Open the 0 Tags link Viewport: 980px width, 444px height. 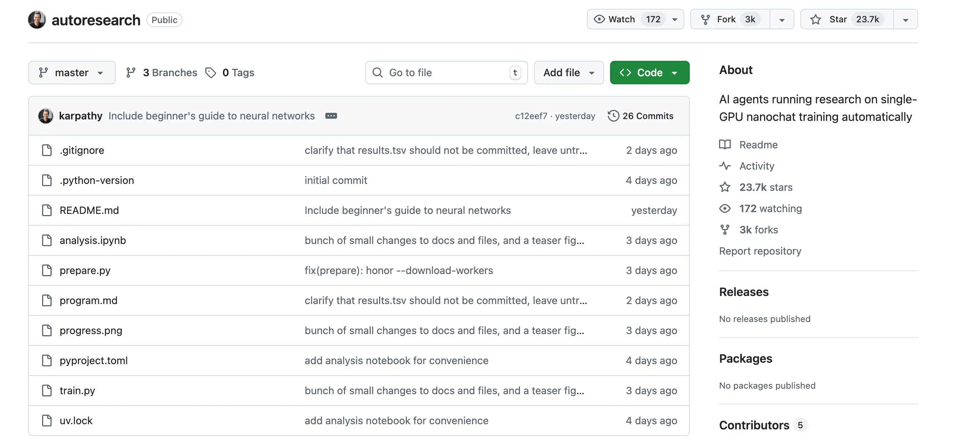pyautogui.click(x=230, y=72)
